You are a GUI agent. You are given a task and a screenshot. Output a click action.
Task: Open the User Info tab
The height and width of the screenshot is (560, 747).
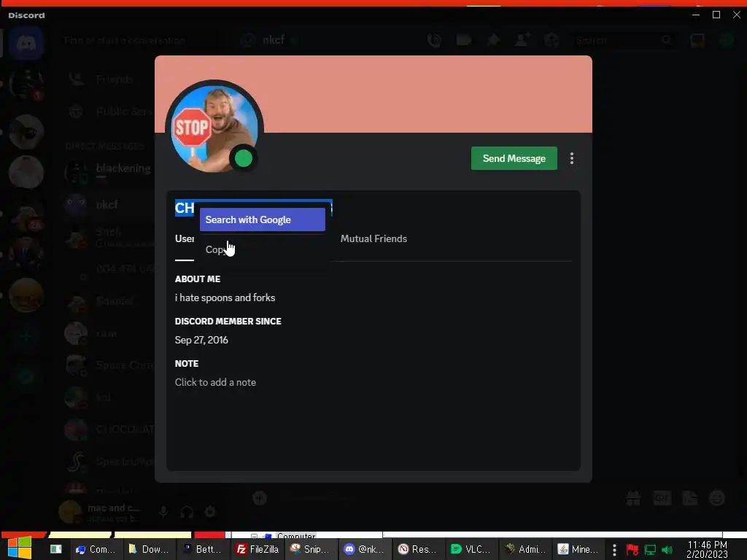point(185,238)
